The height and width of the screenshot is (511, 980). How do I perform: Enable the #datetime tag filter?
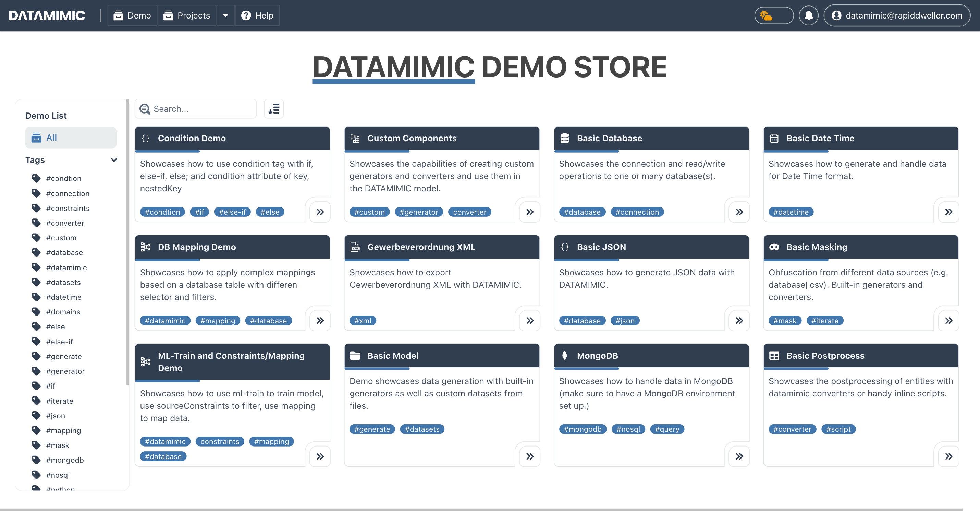(x=63, y=297)
